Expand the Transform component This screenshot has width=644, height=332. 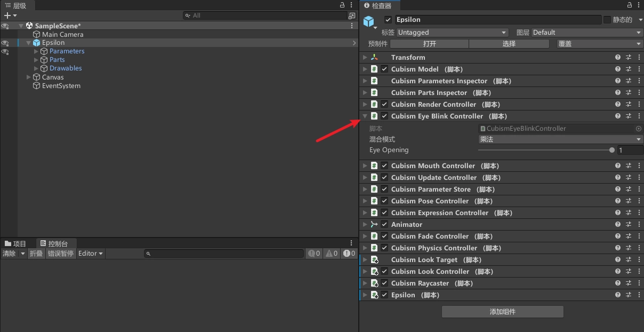tap(365, 57)
